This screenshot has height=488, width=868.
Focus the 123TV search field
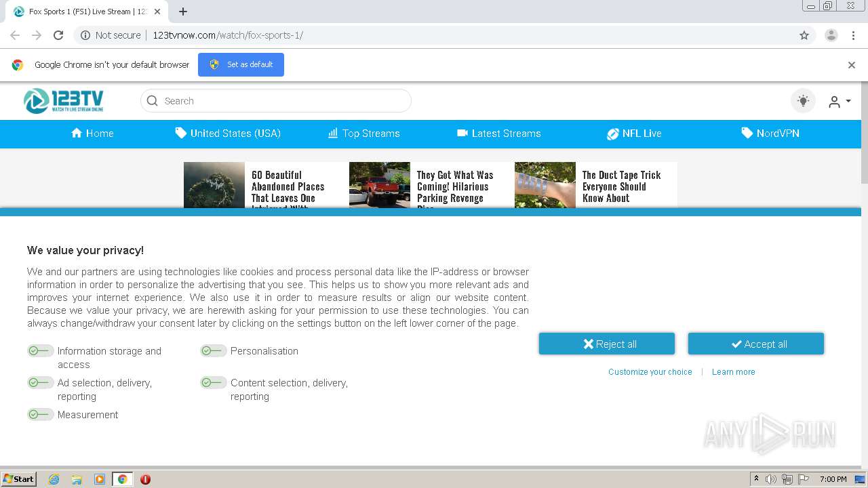pyautogui.click(x=276, y=101)
